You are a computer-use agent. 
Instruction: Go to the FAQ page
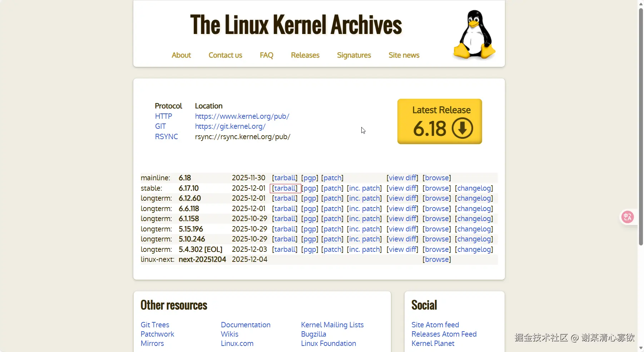click(x=267, y=55)
